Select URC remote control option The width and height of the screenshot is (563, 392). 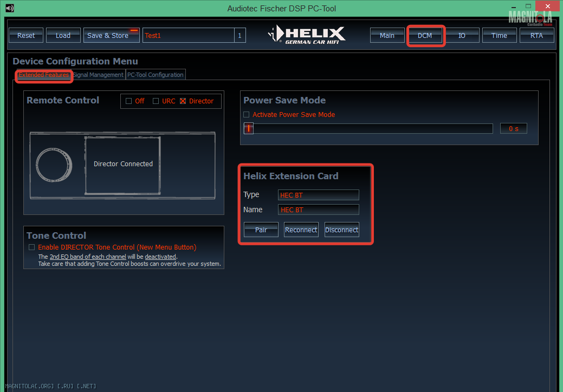point(156,101)
